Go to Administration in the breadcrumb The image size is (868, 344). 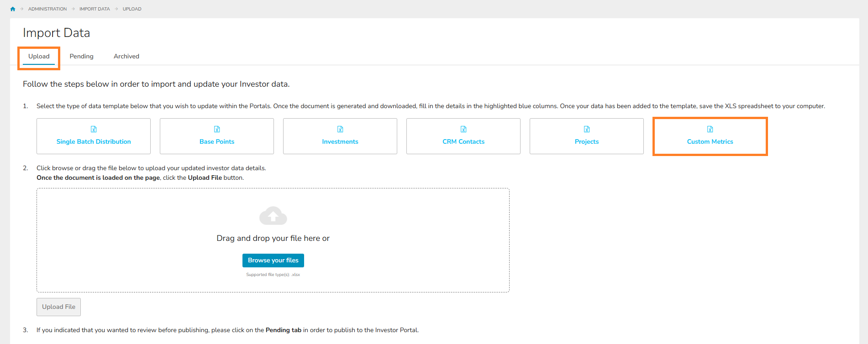click(47, 9)
